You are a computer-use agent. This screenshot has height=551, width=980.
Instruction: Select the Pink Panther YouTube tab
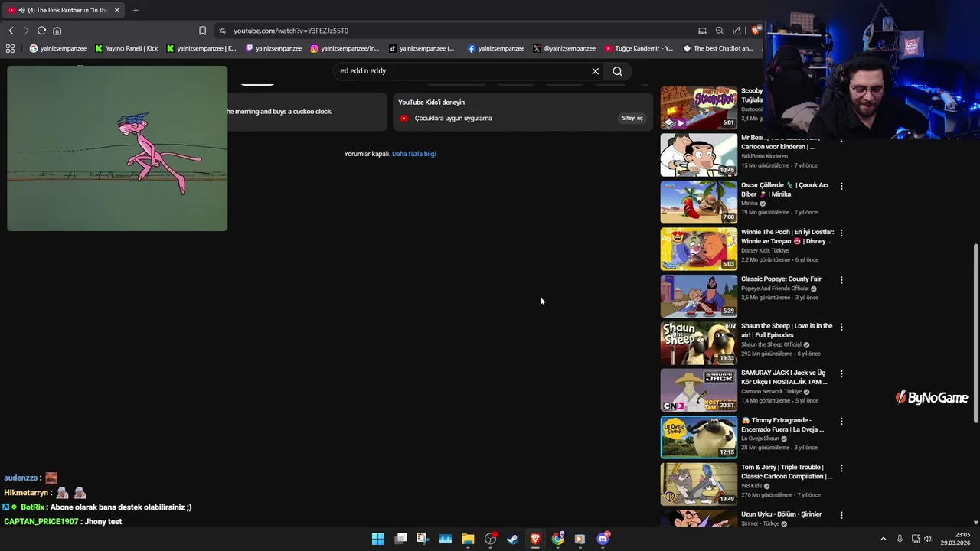point(63,10)
